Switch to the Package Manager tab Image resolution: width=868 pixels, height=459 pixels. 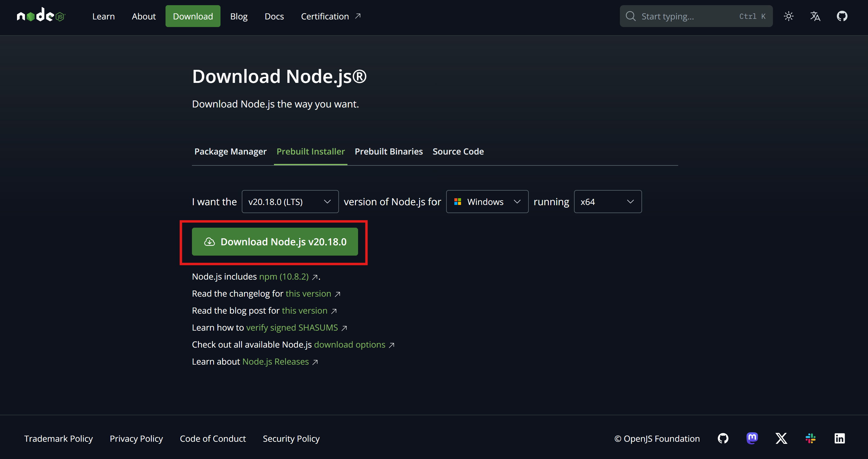click(230, 151)
